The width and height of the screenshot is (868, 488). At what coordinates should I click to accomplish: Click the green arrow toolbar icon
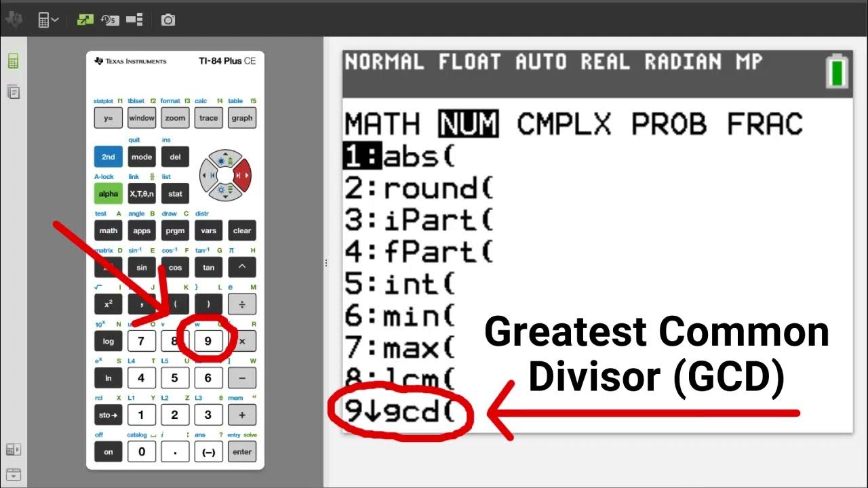click(x=85, y=20)
